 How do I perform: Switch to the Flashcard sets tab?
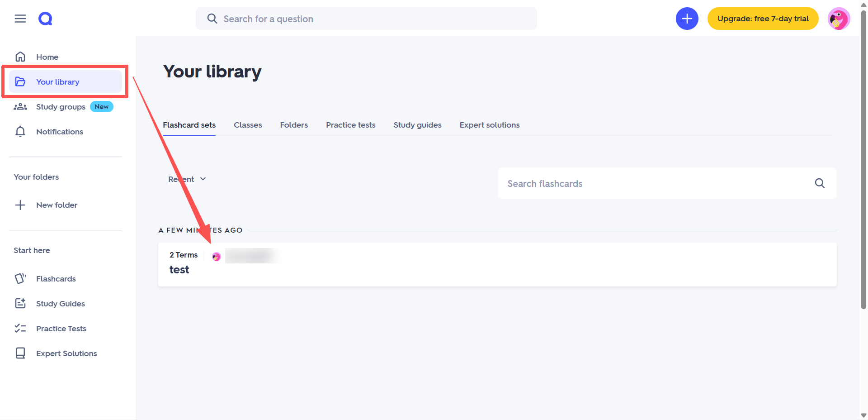tap(189, 125)
